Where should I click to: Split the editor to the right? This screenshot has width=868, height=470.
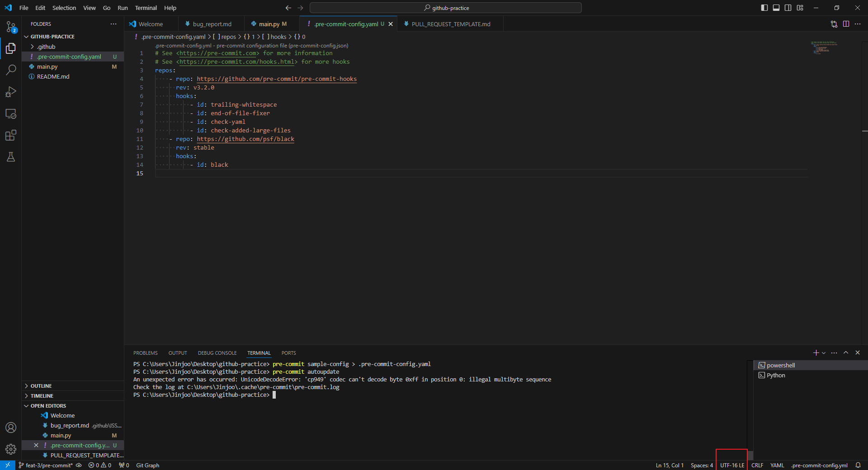[846, 24]
